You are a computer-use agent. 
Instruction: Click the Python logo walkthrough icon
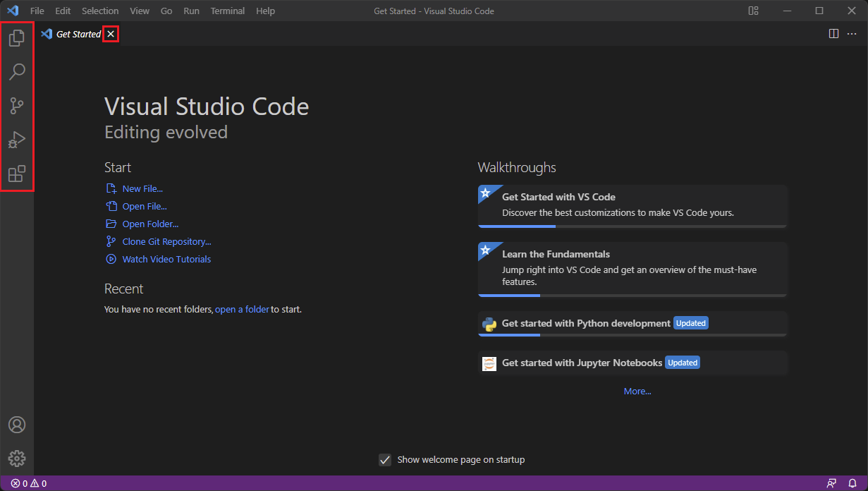tap(489, 324)
